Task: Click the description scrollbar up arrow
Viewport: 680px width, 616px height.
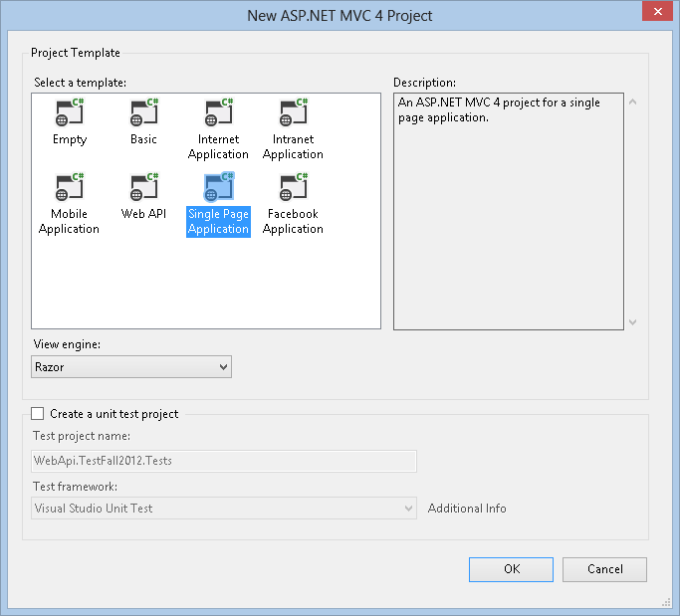Action: [x=633, y=102]
